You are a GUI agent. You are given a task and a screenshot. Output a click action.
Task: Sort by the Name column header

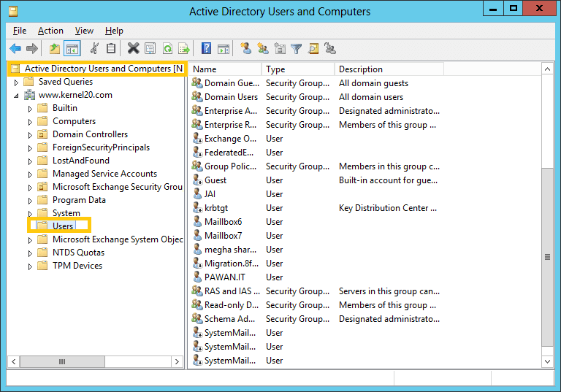[x=225, y=69]
